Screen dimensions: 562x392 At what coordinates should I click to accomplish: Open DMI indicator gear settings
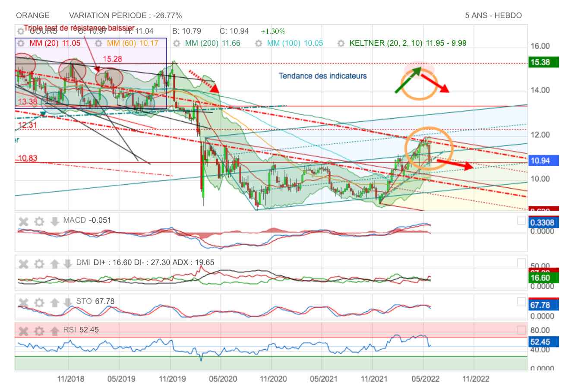(39, 264)
